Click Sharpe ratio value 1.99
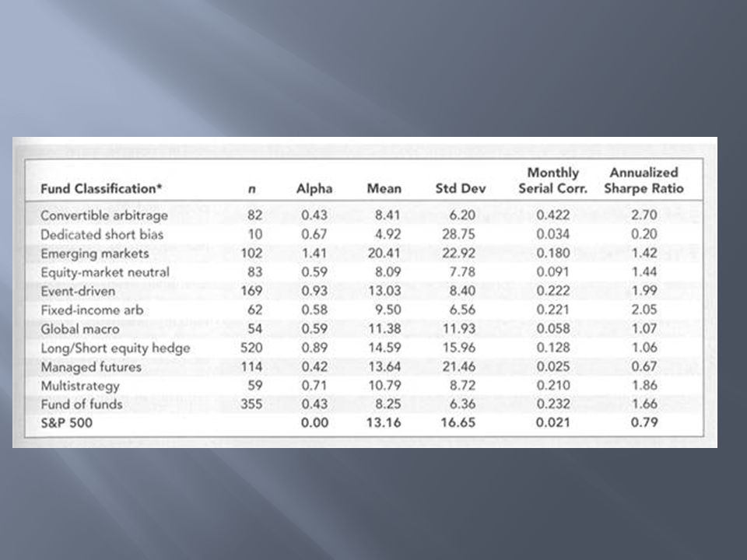The width and height of the screenshot is (747, 560). coord(644,290)
